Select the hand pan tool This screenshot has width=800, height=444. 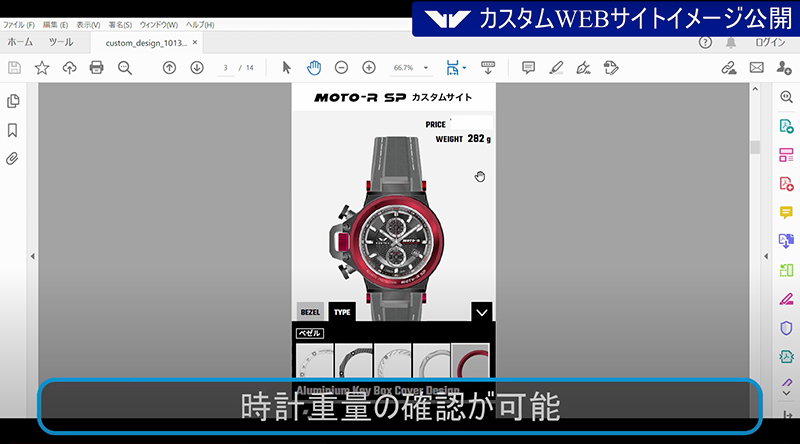[313, 67]
